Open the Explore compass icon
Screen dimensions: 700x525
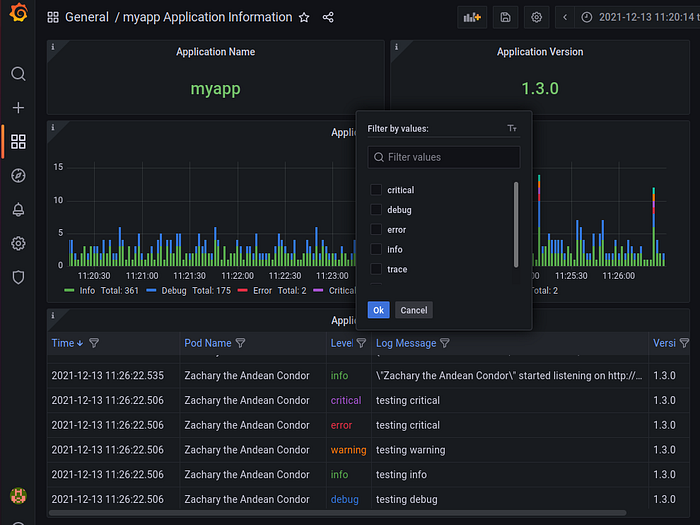tap(18, 175)
